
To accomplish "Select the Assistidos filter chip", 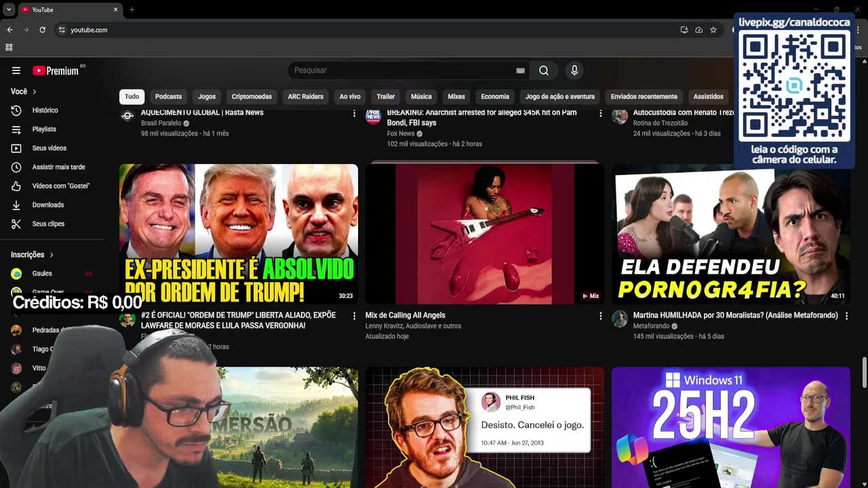I will pyautogui.click(x=709, y=97).
